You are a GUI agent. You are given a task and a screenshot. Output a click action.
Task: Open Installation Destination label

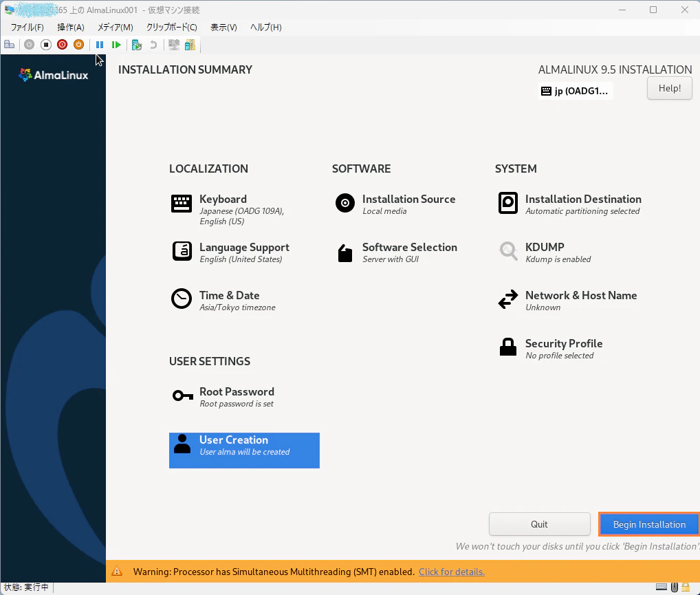click(584, 199)
